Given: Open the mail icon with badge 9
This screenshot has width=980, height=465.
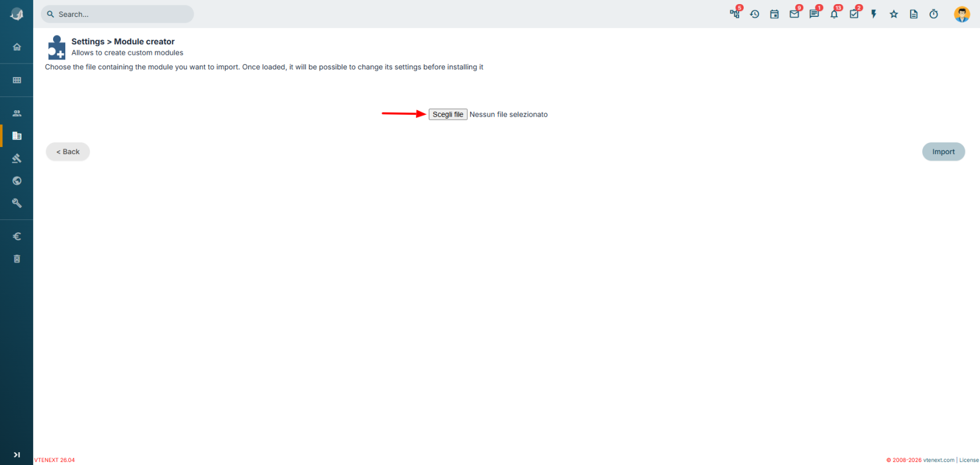Looking at the screenshot, I should click(x=794, y=13).
